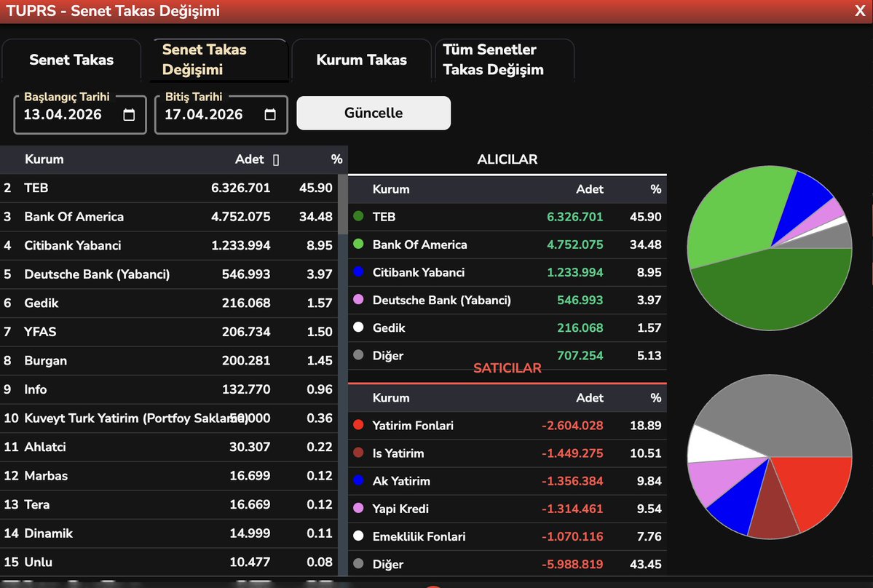The width and height of the screenshot is (873, 588).
Task: Click the sort icon next to Adet header
Action: [276, 159]
